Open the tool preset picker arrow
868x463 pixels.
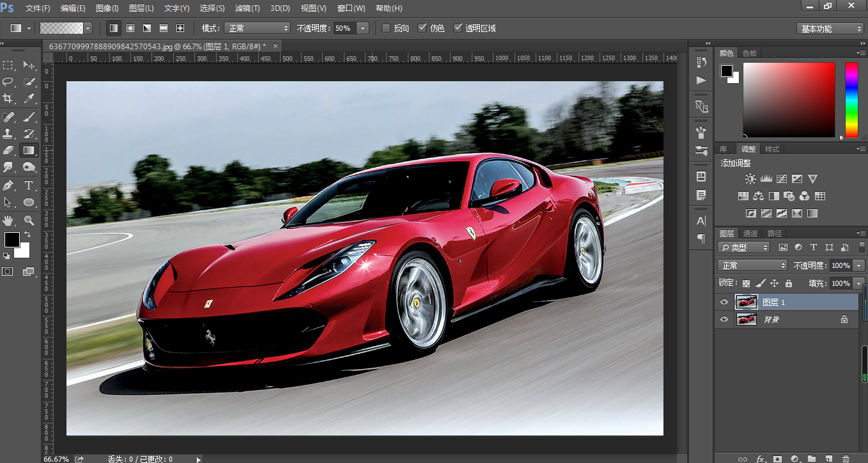click(x=29, y=28)
